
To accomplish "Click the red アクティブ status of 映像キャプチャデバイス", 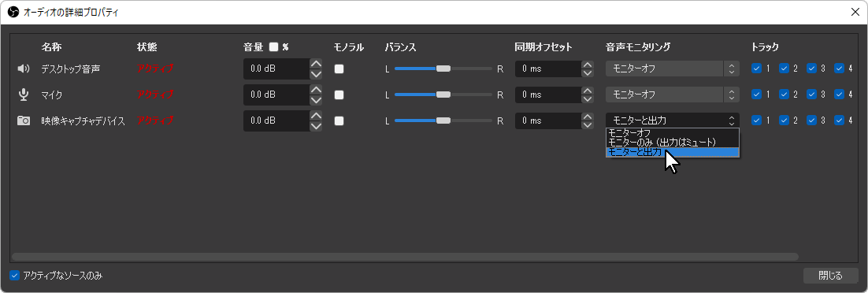I will tap(155, 121).
